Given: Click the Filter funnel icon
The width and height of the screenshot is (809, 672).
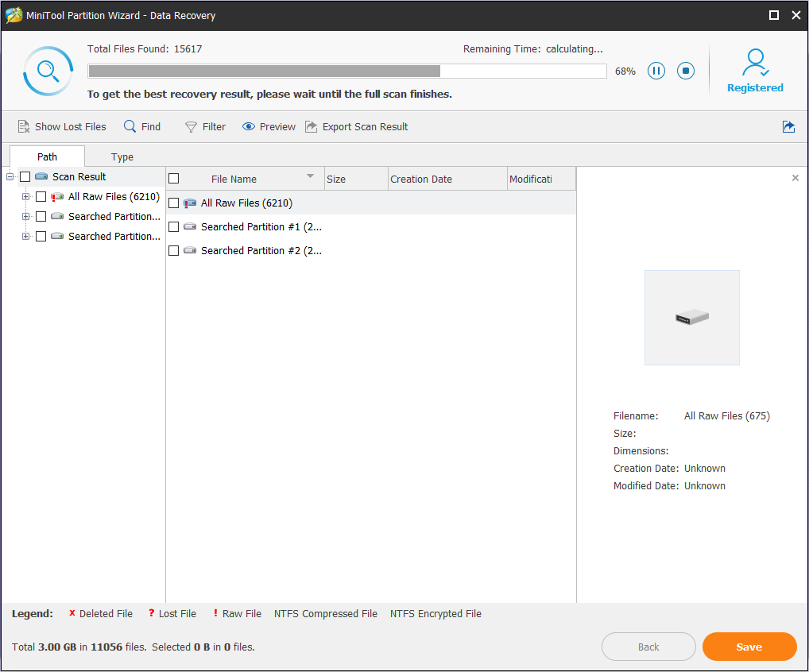Looking at the screenshot, I should [x=191, y=127].
